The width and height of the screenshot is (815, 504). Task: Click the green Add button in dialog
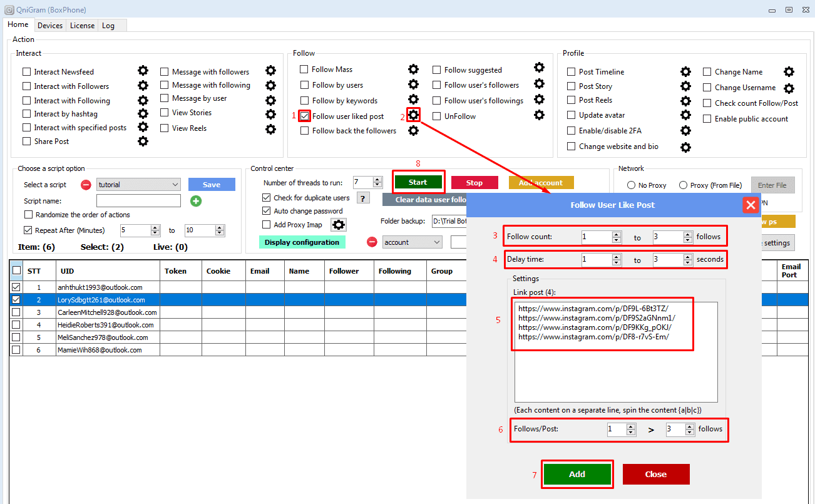pos(577,474)
